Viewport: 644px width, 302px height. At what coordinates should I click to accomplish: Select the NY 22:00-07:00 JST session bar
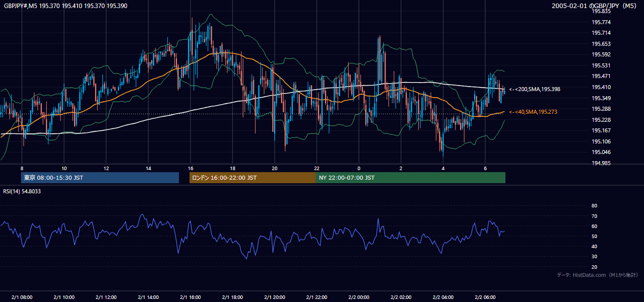coord(411,178)
